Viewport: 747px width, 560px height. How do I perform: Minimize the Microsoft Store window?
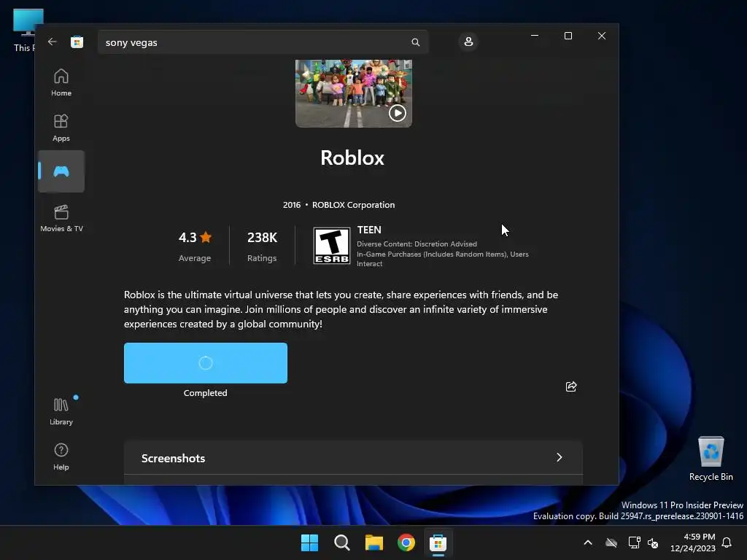click(535, 36)
